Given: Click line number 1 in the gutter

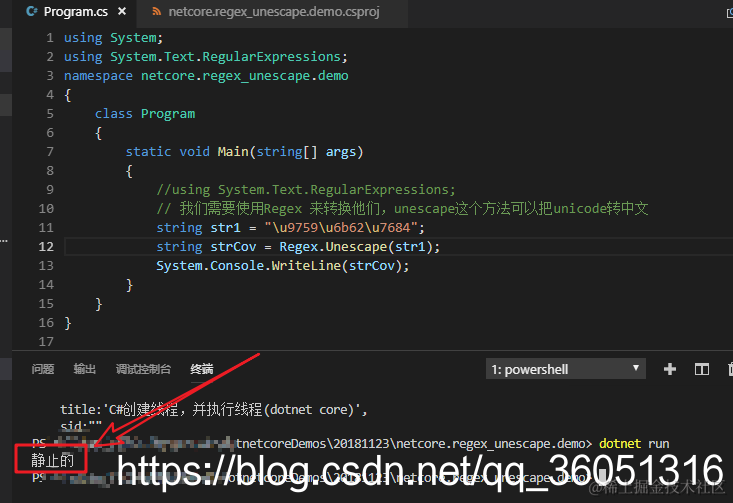Looking at the screenshot, I should (50, 38).
